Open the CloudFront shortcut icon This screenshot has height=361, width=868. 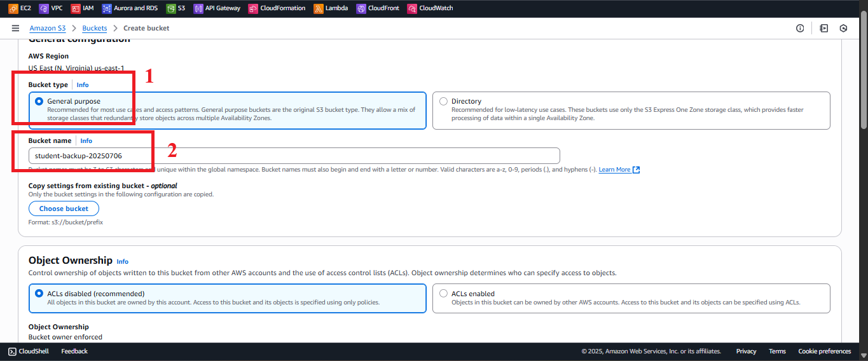tap(361, 8)
